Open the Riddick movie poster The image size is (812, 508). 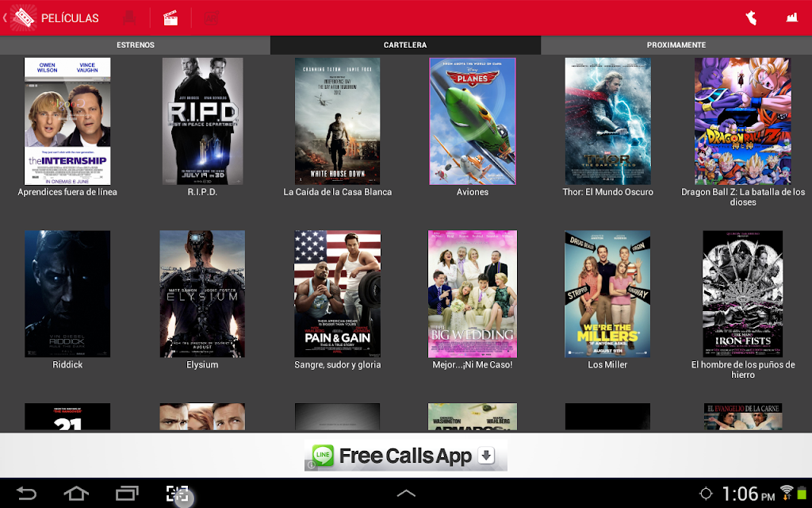pos(67,294)
